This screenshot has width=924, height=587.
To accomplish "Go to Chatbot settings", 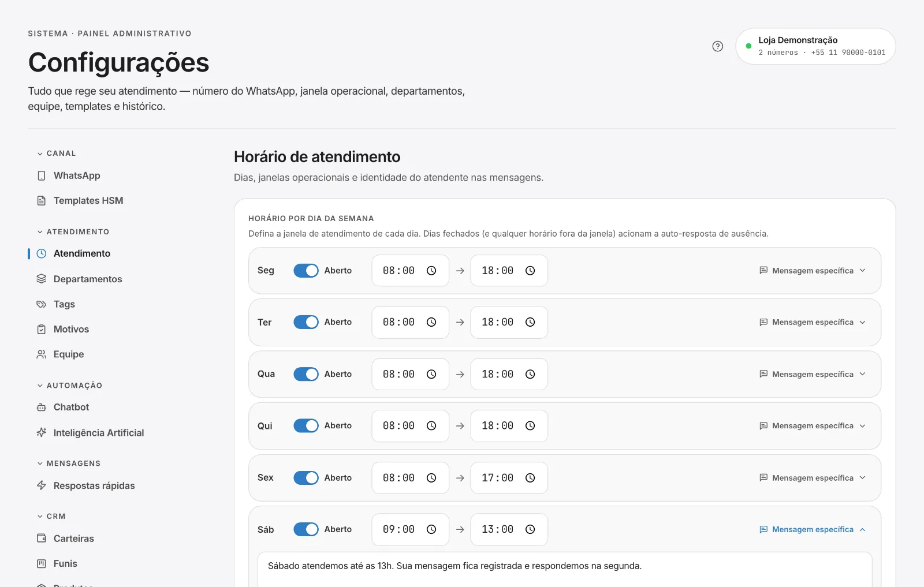I will [x=71, y=407].
